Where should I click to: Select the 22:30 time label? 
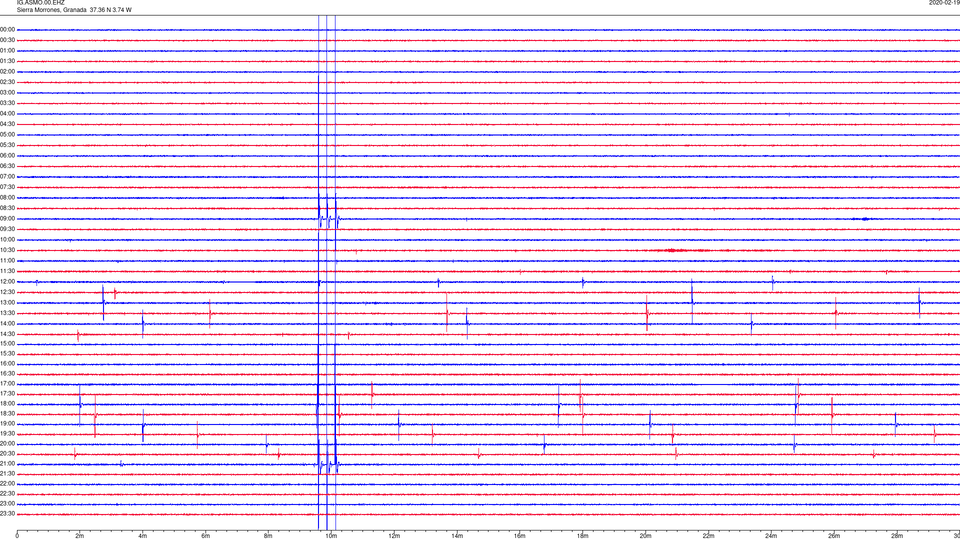point(7,494)
